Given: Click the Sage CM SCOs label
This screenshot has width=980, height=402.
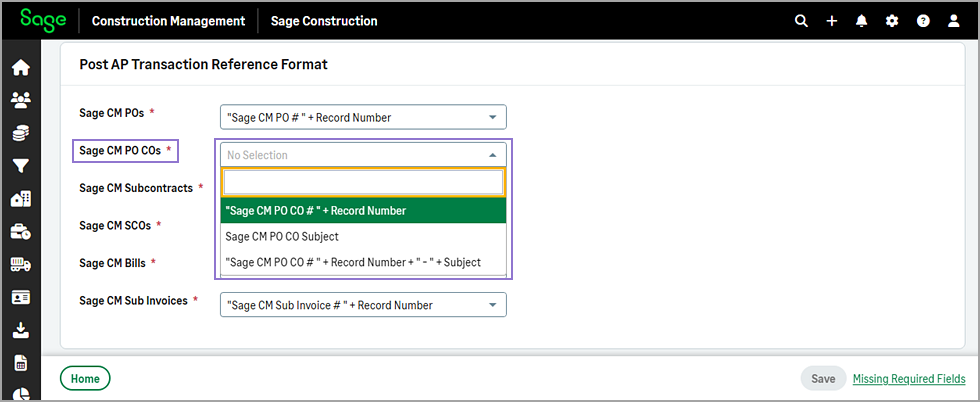Looking at the screenshot, I should (x=115, y=226).
